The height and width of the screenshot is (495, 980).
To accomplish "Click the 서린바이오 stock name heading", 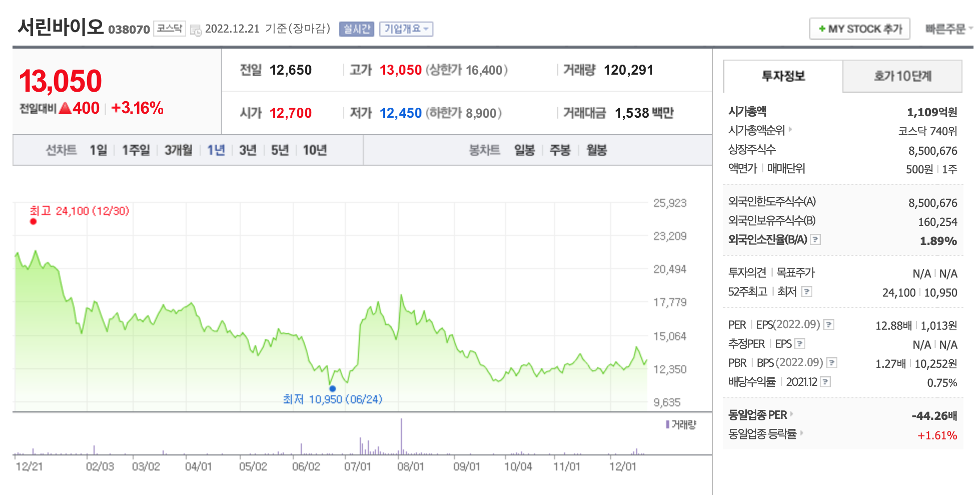I will [61, 27].
